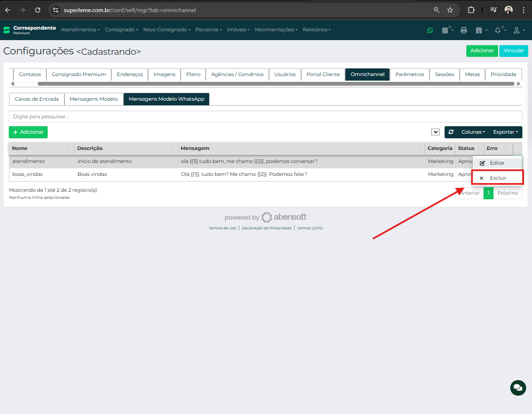The image size is (532, 414).
Task: Switch to the Parâmetros tab
Action: point(409,74)
